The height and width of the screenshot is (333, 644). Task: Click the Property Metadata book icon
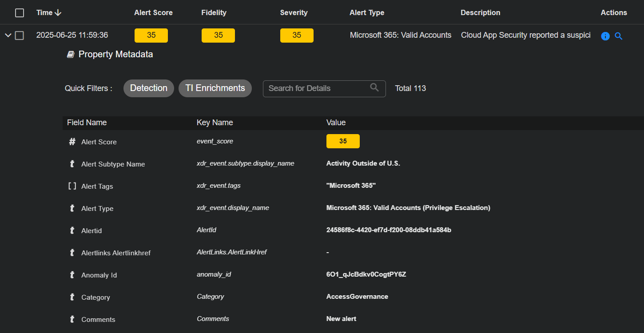click(71, 55)
